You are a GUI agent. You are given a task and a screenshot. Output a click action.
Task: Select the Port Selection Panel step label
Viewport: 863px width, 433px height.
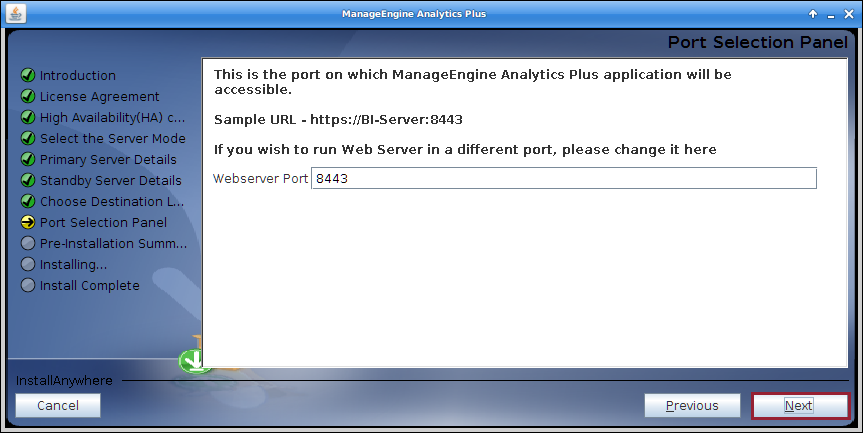103,222
